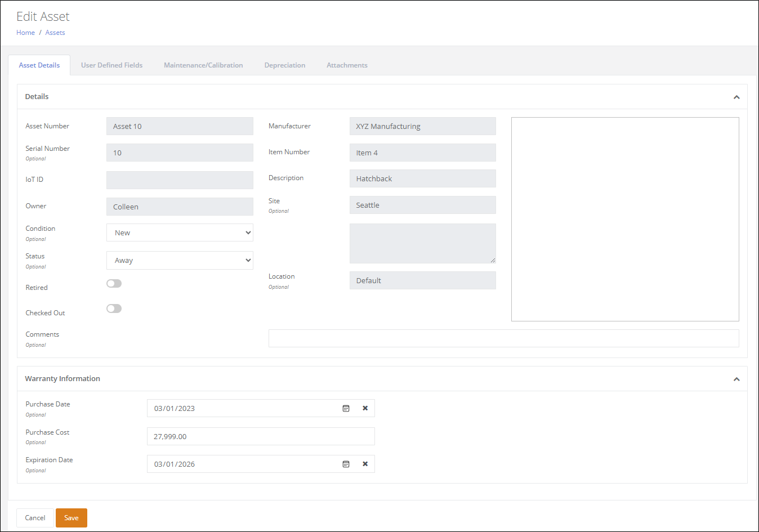Viewport: 759px width, 532px height.
Task: Open the Maintenance/Calibration tab
Action: (x=203, y=65)
